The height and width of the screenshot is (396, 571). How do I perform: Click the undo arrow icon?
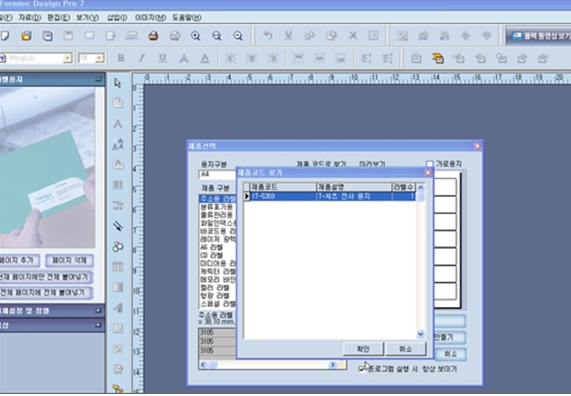(268, 36)
